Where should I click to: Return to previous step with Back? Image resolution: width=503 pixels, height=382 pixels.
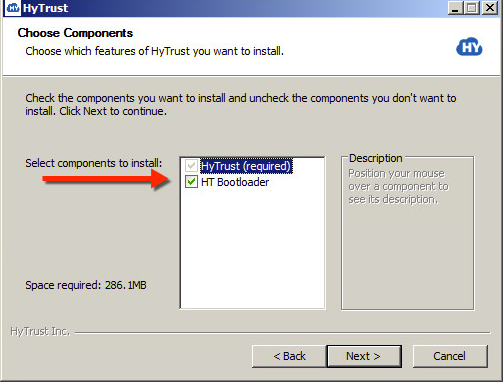point(289,356)
